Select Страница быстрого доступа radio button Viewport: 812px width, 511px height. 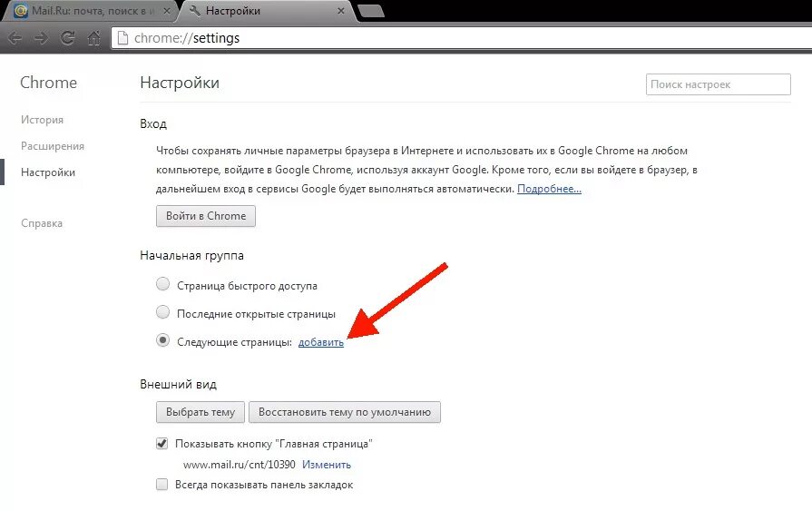[162, 284]
